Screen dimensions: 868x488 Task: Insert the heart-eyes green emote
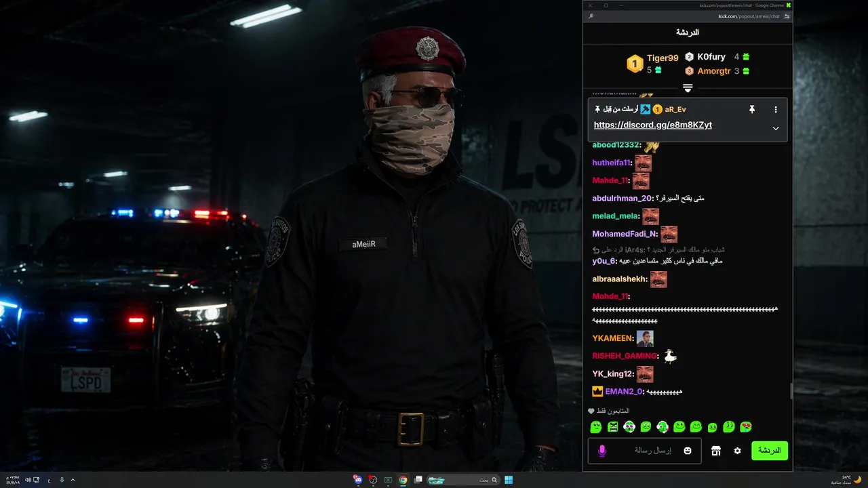click(746, 427)
